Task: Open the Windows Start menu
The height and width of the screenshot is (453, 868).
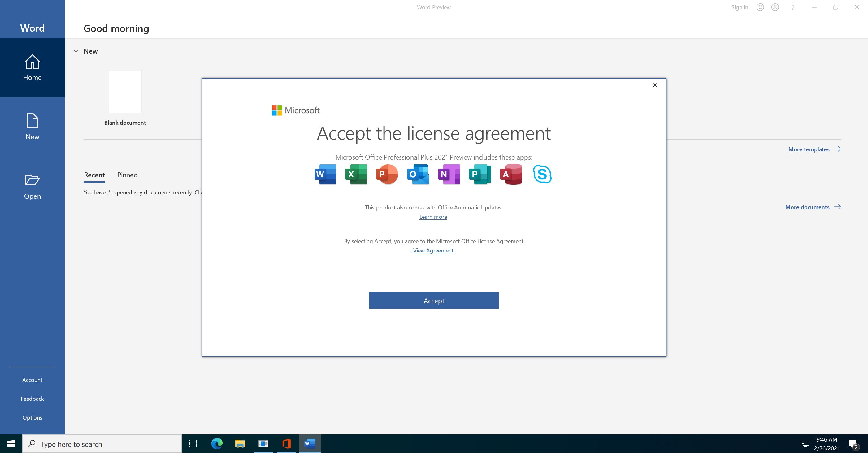Action: (11, 444)
